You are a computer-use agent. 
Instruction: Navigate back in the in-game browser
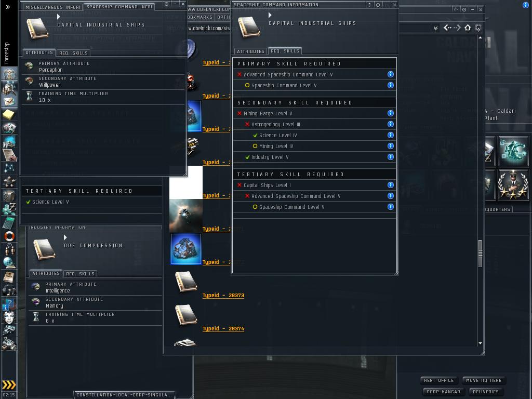click(x=447, y=28)
